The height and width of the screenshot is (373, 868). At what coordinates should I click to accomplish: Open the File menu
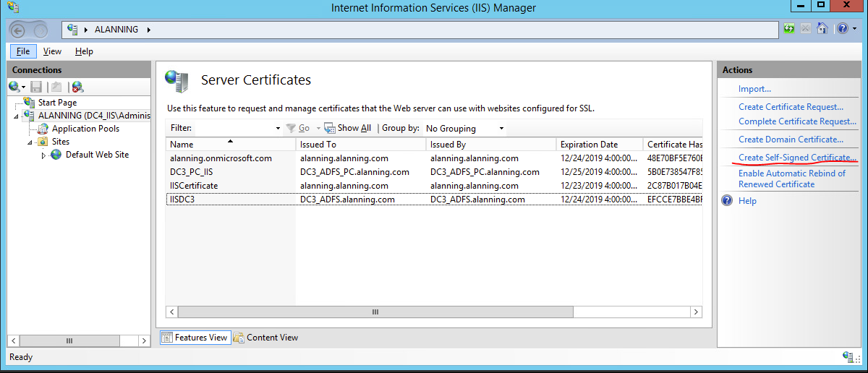23,51
